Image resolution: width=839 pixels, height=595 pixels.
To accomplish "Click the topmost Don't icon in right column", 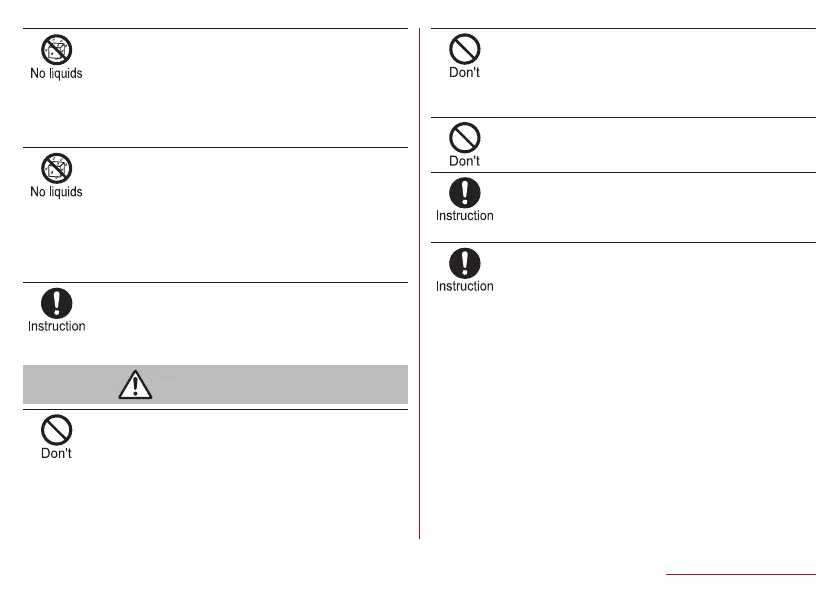I will (x=465, y=50).
